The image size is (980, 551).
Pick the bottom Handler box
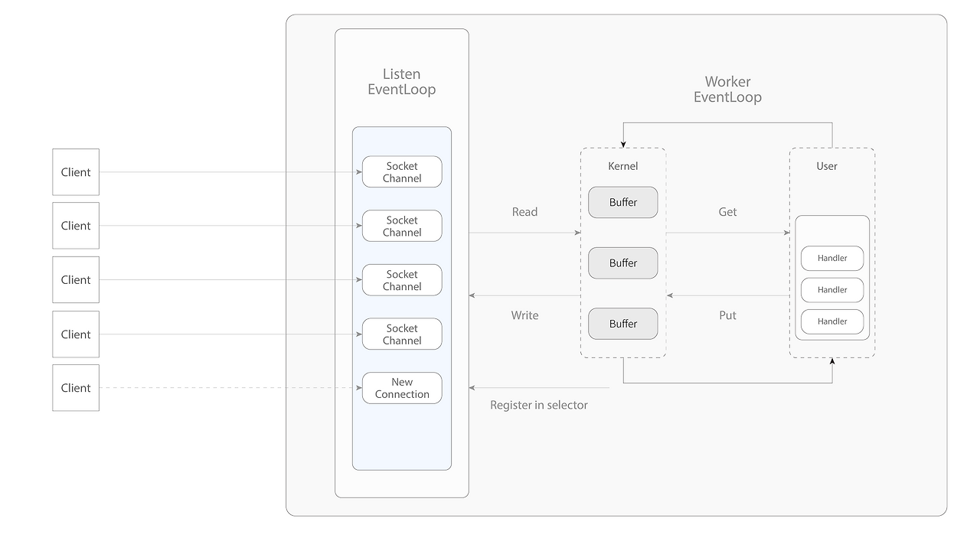click(832, 321)
